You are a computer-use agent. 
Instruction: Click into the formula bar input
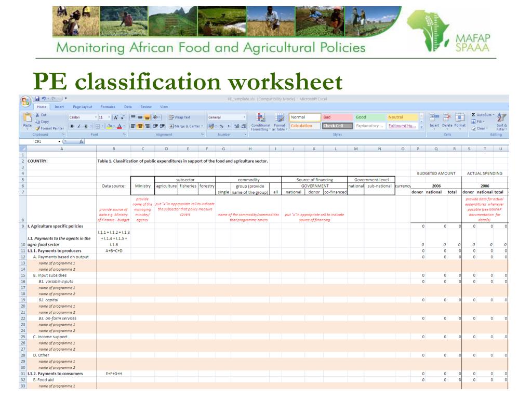(x=297, y=141)
